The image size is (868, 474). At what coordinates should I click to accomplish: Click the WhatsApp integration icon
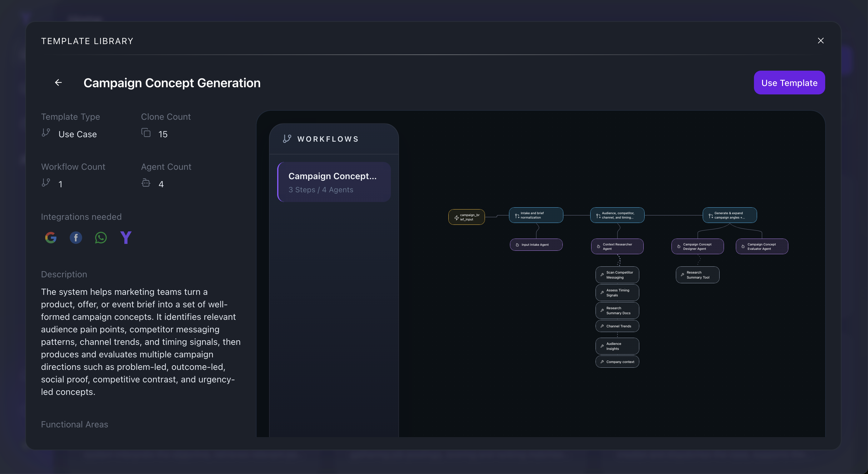(101, 238)
